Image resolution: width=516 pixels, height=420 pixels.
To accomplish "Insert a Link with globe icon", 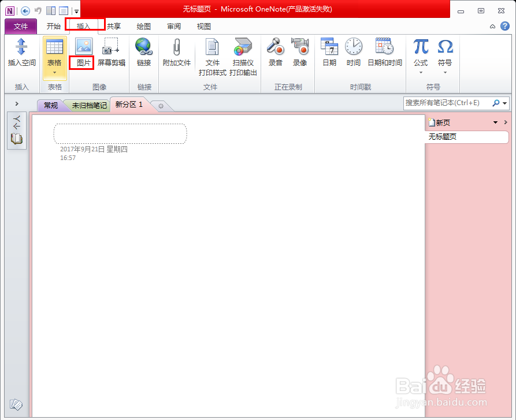I will (144, 53).
